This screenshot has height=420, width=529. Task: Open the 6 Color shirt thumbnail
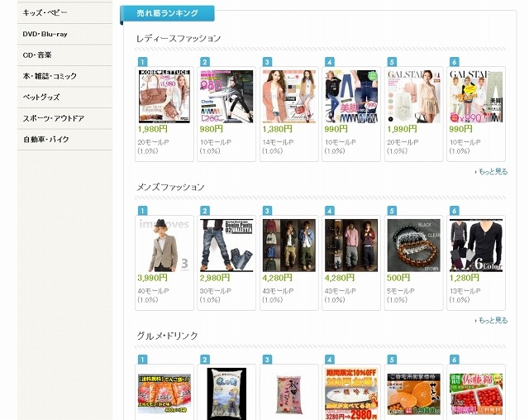pyautogui.click(x=476, y=246)
